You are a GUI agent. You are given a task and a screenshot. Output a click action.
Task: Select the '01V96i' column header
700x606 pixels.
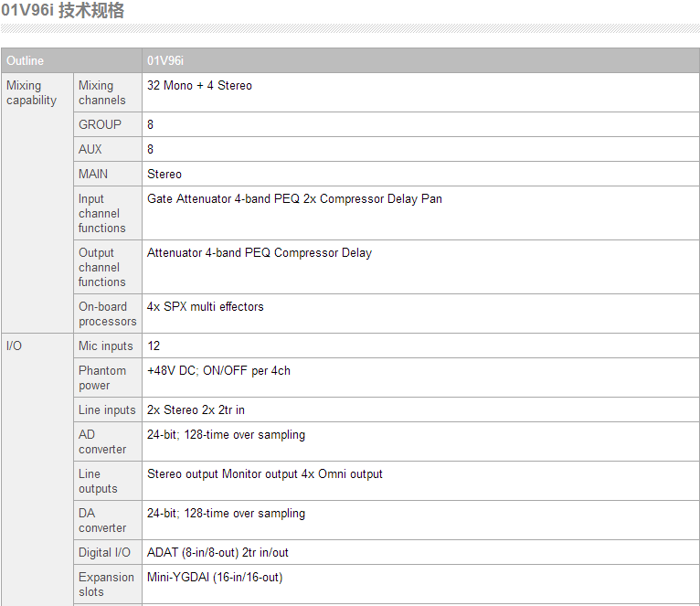[420, 60]
